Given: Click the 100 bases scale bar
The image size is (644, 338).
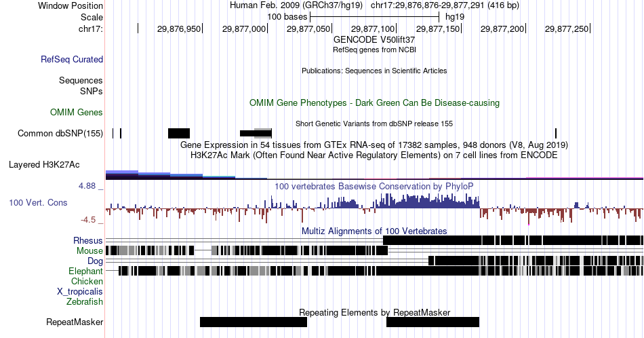Looking at the screenshot, I should pos(375,17).
